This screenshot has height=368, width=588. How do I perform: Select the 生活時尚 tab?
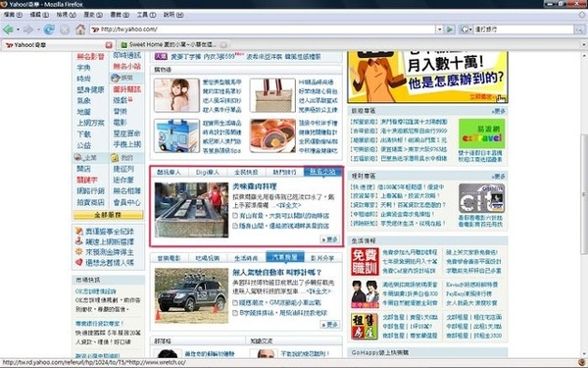pyautogui.click(x=246, y=258)
